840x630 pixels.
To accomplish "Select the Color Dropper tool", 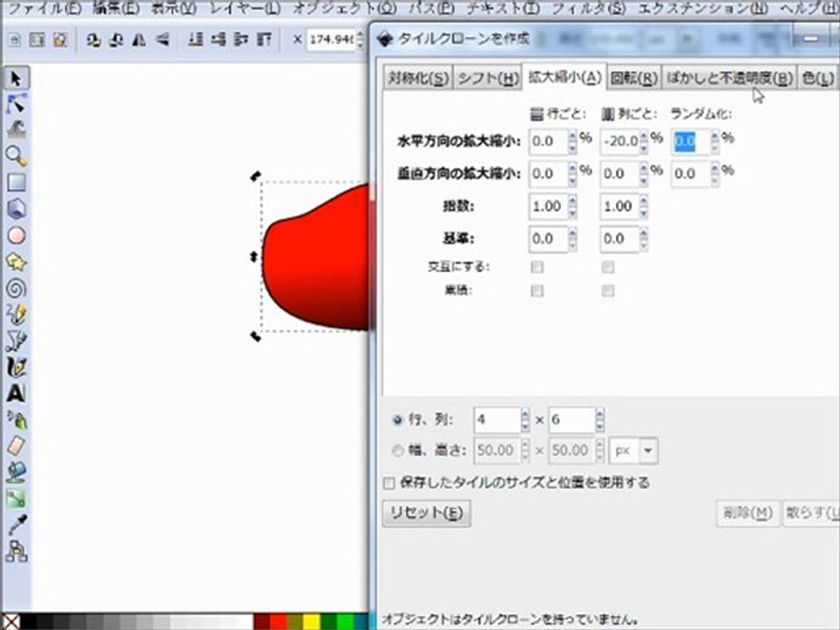I will coord(16,525).
